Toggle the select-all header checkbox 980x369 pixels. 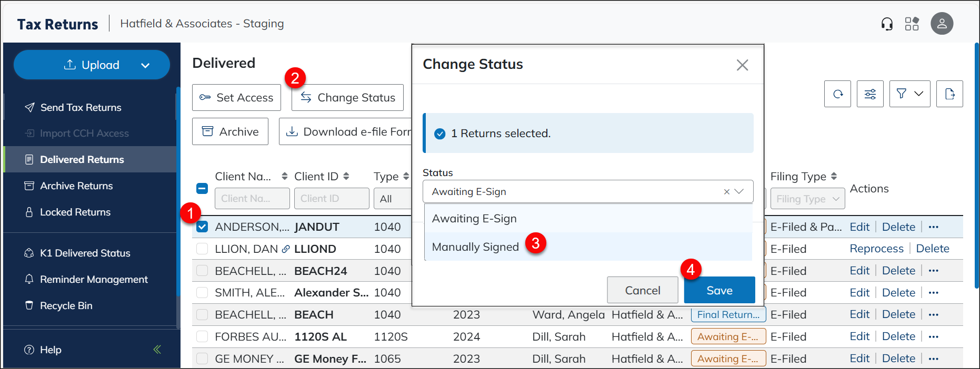coord(202,188)
